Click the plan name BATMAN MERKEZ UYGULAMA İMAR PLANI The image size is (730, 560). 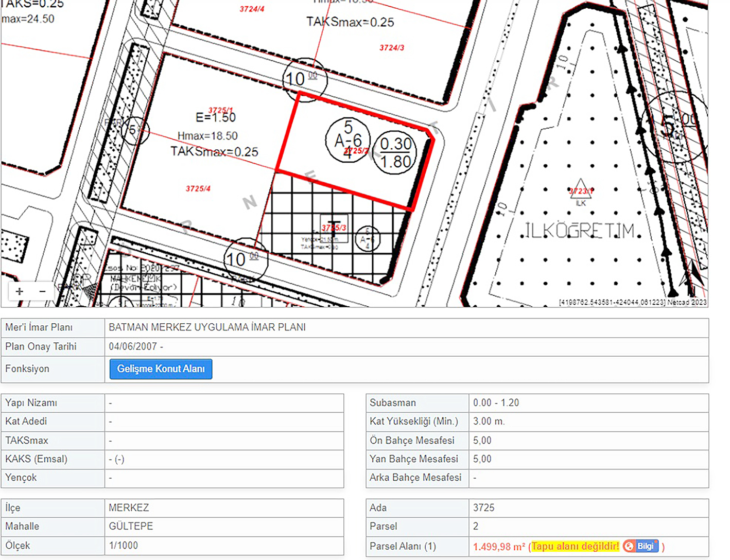pos(207,327)
